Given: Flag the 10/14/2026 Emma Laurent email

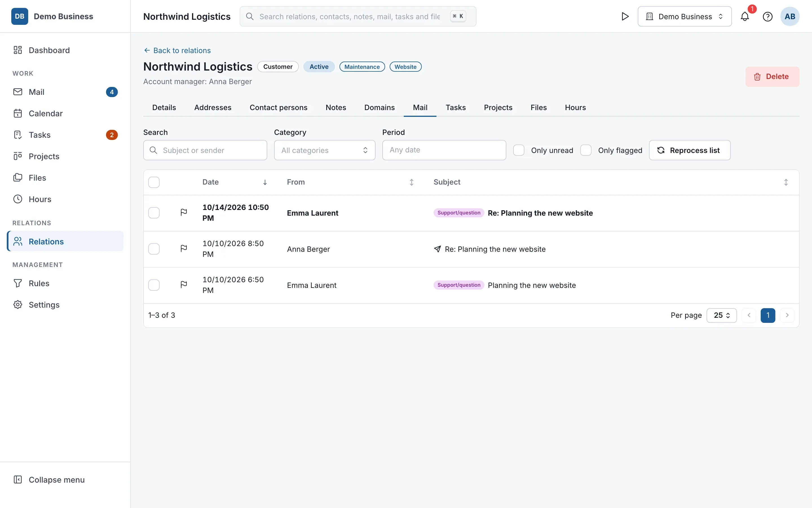Looking at the screenshot, I should (x=184, y=212).
